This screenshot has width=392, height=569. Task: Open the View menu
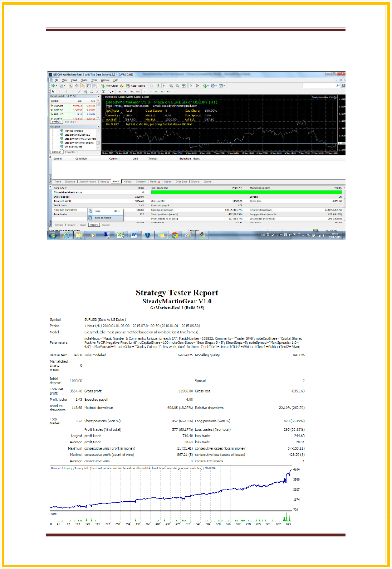65,80
